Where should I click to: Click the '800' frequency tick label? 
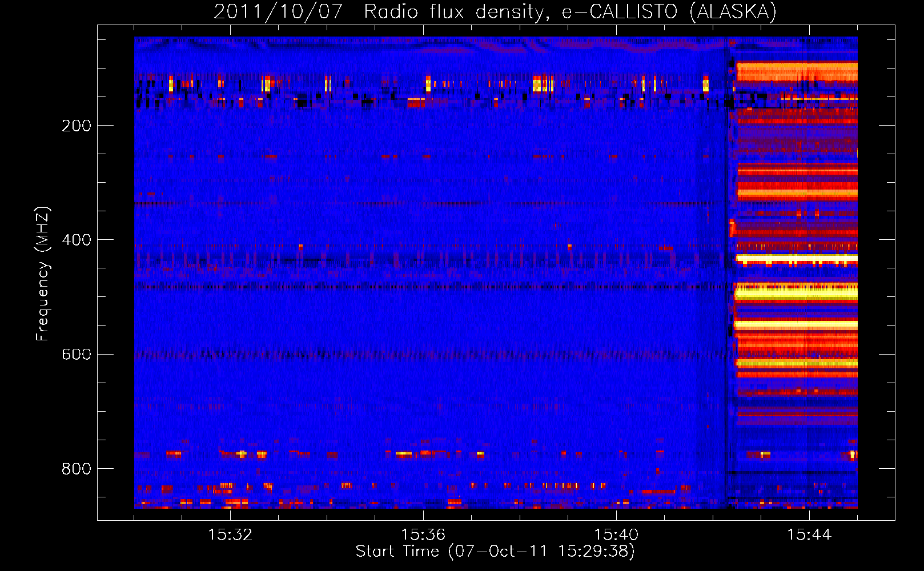click(77, 469)
